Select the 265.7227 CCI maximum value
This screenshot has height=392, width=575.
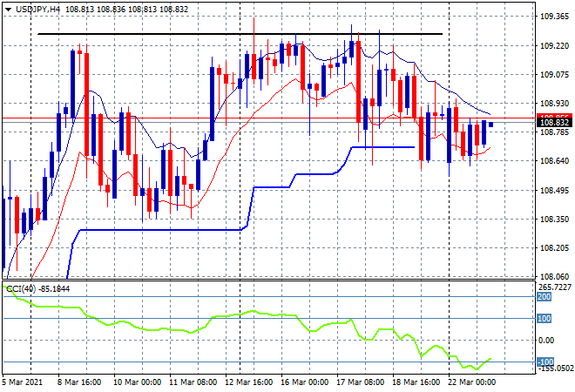555,287
